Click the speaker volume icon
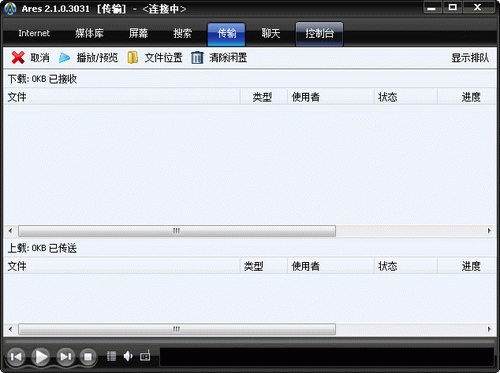This screenshot has height=373, width=500. point(128,356)
